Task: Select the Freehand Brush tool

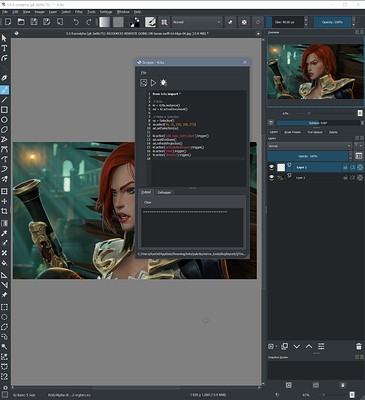Action: tap(4, 90)
